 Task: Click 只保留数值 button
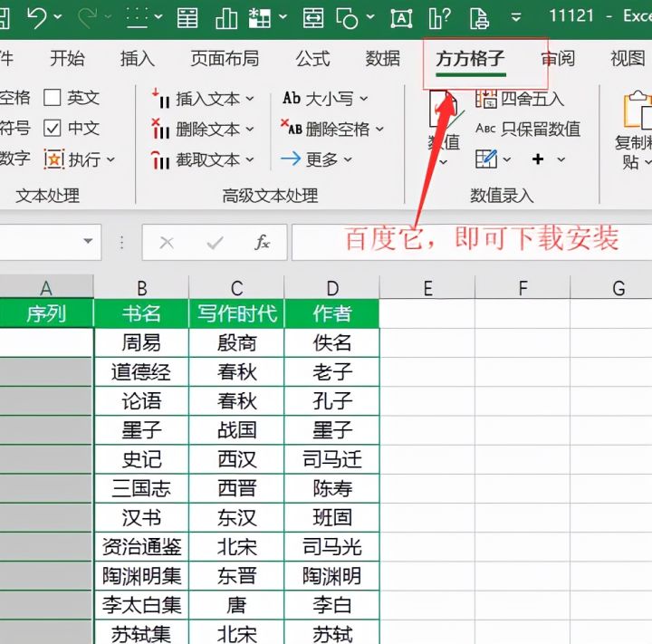click(528, 129)
